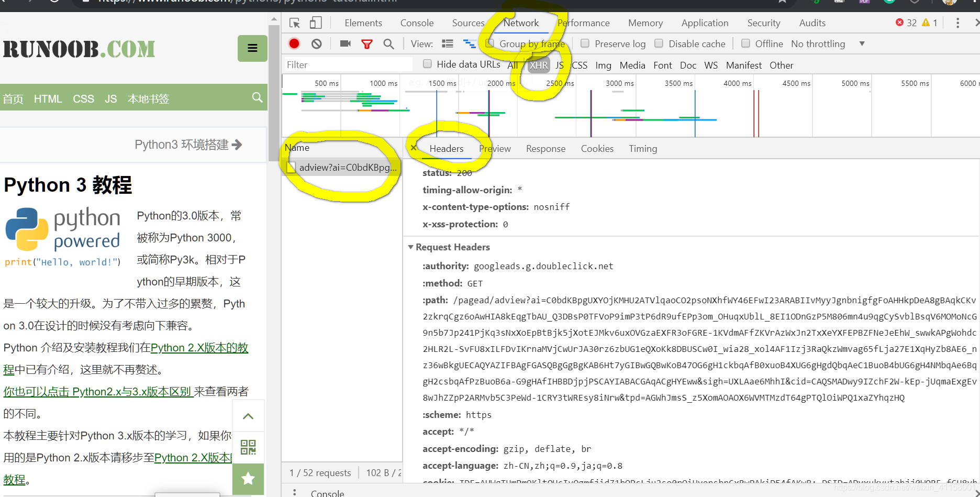
Task: Toggle the red filter funnel icon
Action: tap(367, 44)
